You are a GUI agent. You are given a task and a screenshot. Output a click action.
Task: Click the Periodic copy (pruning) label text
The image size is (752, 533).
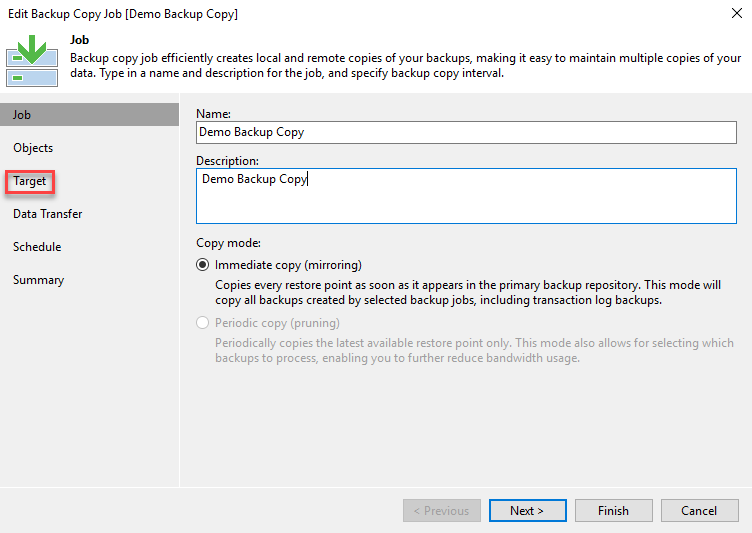coord(277,323)
